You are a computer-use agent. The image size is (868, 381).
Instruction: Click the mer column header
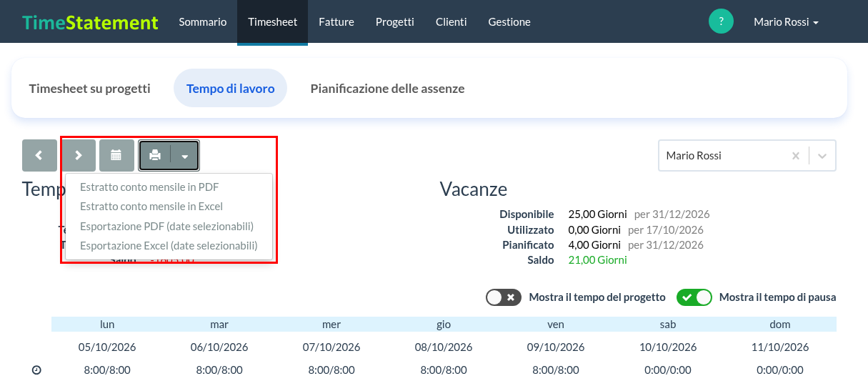coord(331,325)
